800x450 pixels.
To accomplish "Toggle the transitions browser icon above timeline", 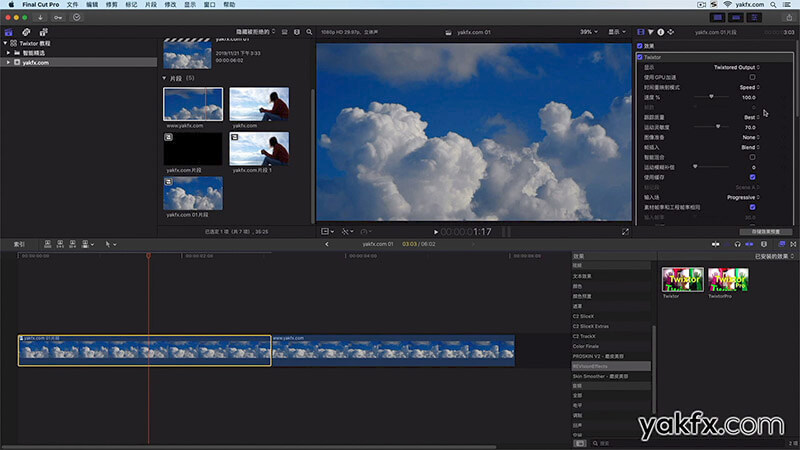I will 793,244.
